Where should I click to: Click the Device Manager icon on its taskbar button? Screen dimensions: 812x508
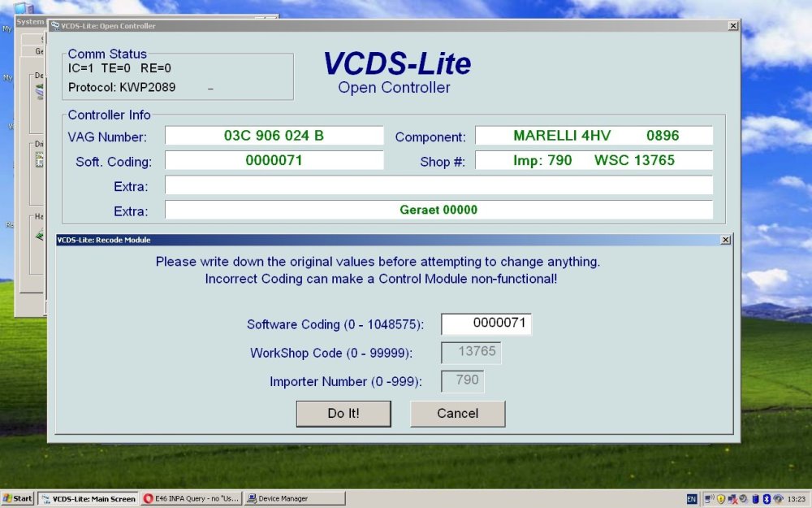(252, 499)
